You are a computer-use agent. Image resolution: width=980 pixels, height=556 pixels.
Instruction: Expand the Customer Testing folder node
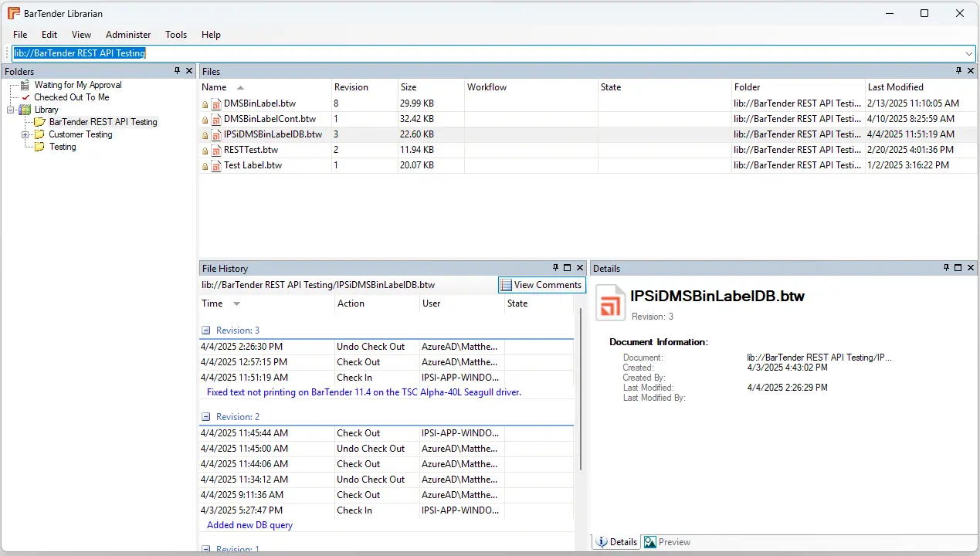click(25, 134)
